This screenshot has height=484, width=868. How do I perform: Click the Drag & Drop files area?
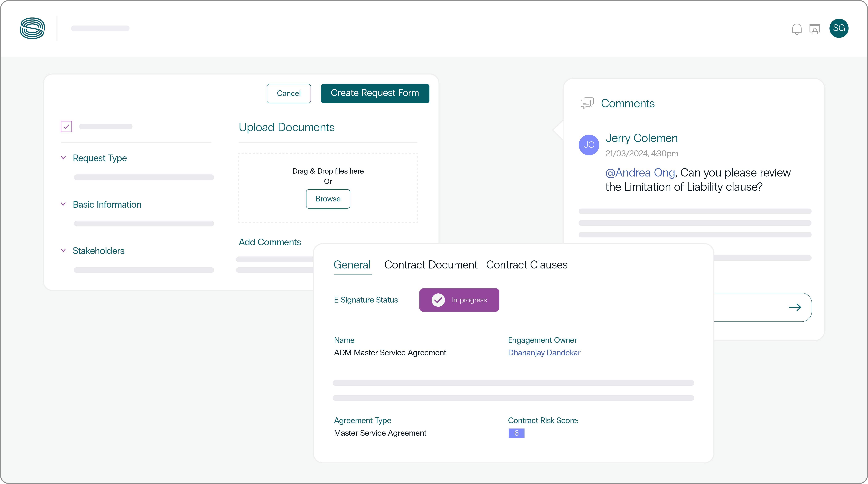coord(328,188)
